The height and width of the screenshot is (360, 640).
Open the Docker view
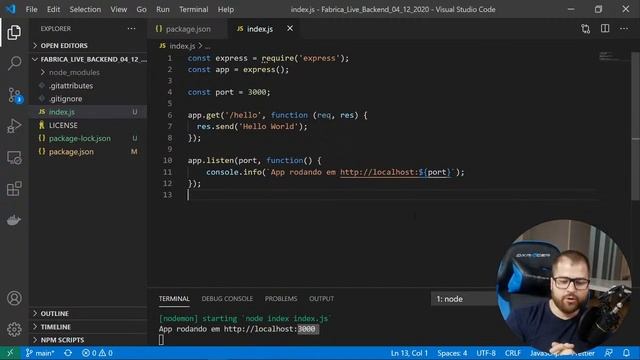click(x=14, y=220)
